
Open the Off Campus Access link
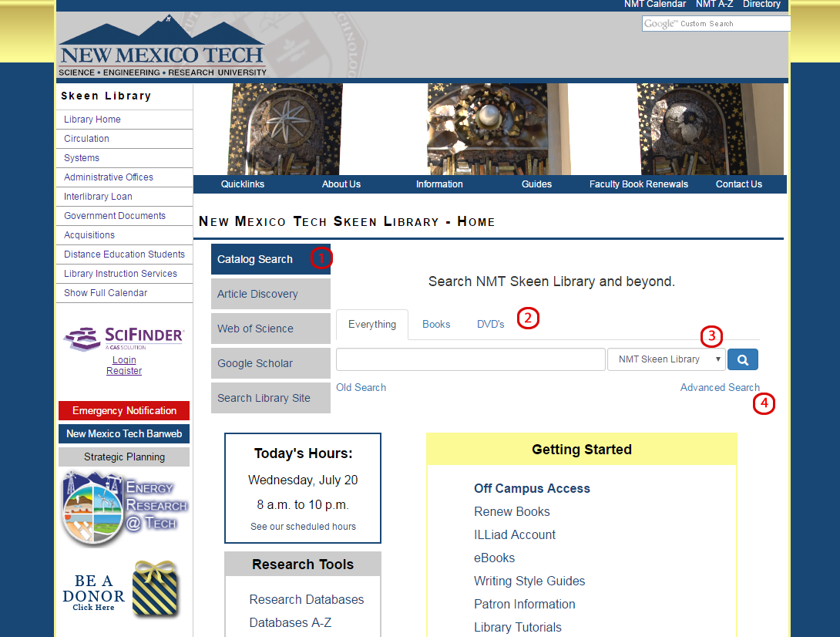click(532, 488)
